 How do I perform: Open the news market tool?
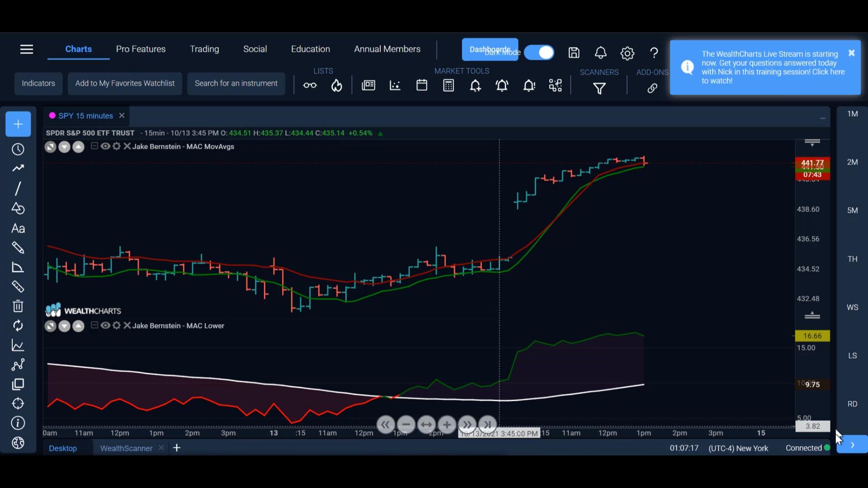click(x=368, y=85)
